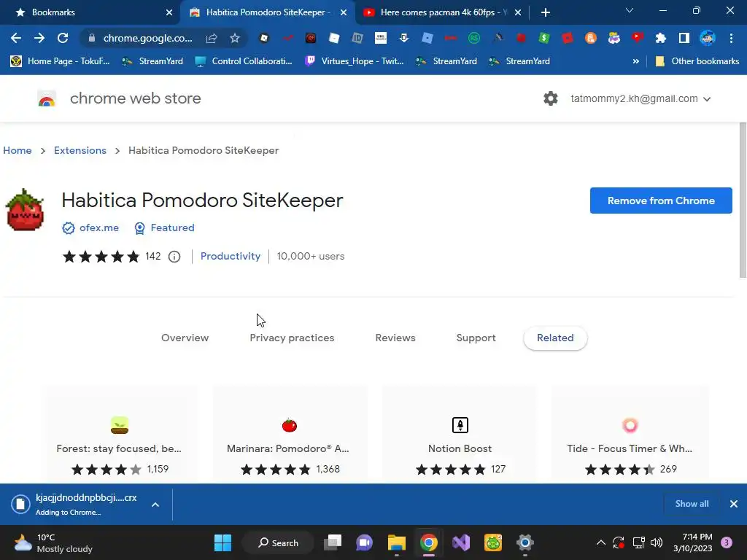Click the Habitica tomato extension logo
The width and height of the screenshot is (747, 560).
point(25,210)
